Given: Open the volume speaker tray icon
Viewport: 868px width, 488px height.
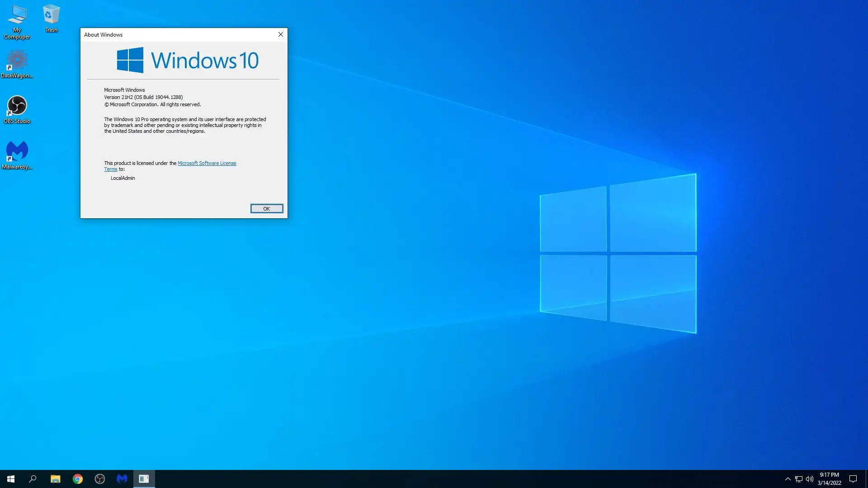Looking at the screenshot, I should click(810, 479).
